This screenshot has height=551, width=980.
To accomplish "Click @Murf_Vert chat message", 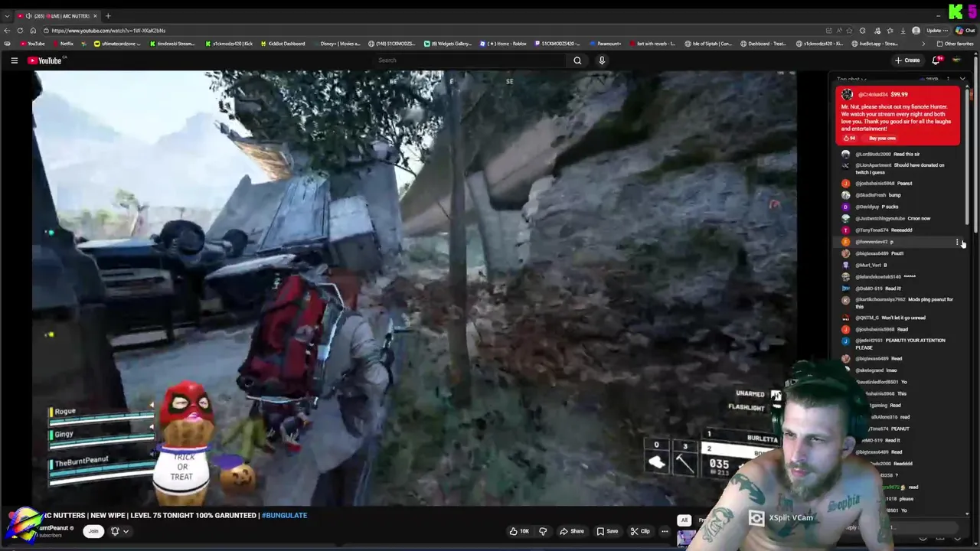I will [x=900, y=265].
